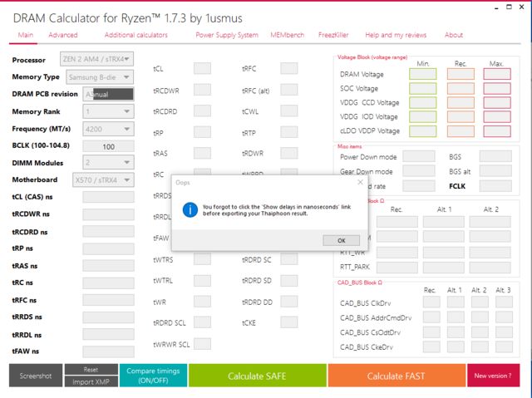532x398 pixels.
Task: Click the Calculate FAST button
Action: (x=397, y=376)
